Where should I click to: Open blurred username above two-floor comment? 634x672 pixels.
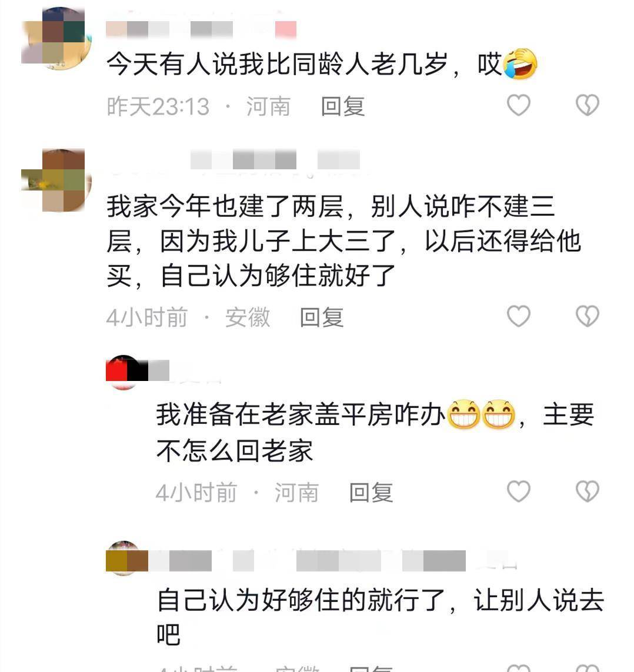[275, 160]
